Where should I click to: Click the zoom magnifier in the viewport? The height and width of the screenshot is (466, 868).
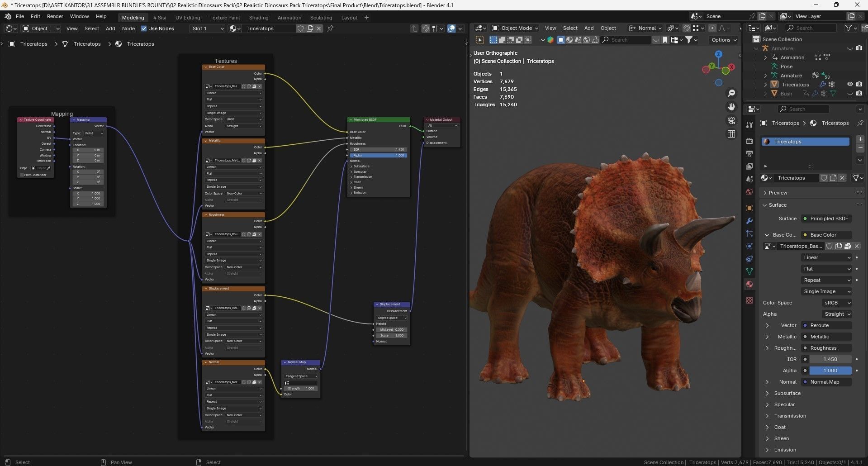[731, 93]
